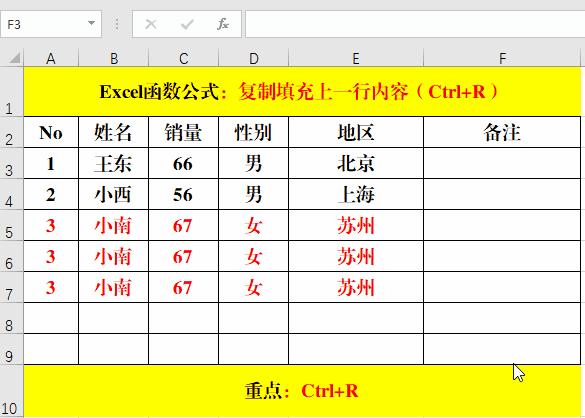Select row 5 header

coord(12,225)
